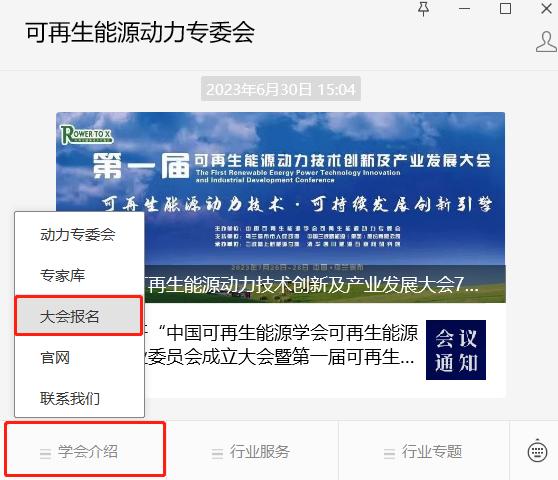This screenshot has width=558, height=480.
Task: Open the conference banner article
Action: click(281, 207)
